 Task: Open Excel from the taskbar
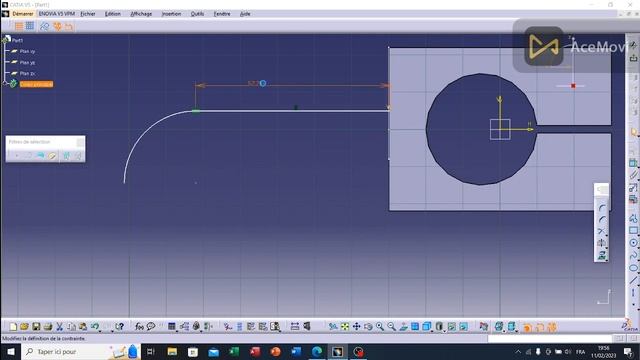tap(234, 351)
